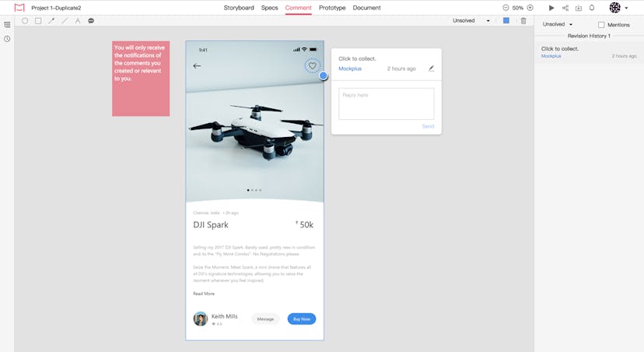Pick the blue comment color swatch
This screenshot has height=352, width=644.
[x=506, y=20]
